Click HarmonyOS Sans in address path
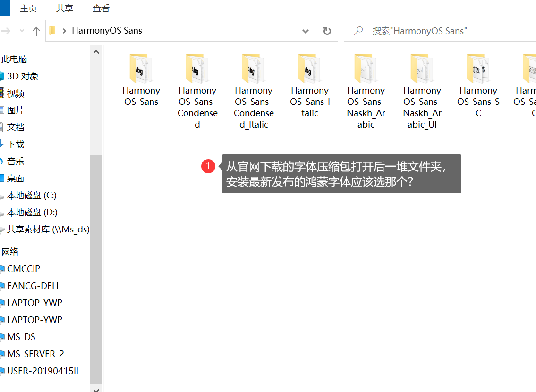536x392 pixels. [x=107, y=31]
